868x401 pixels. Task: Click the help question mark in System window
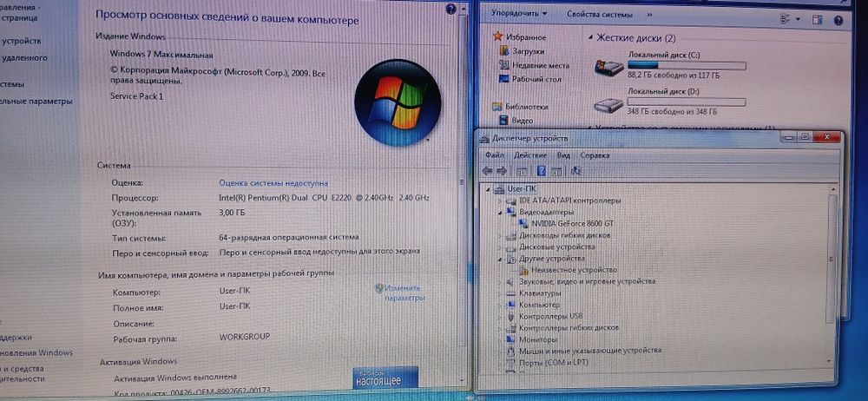pos(450,9)
